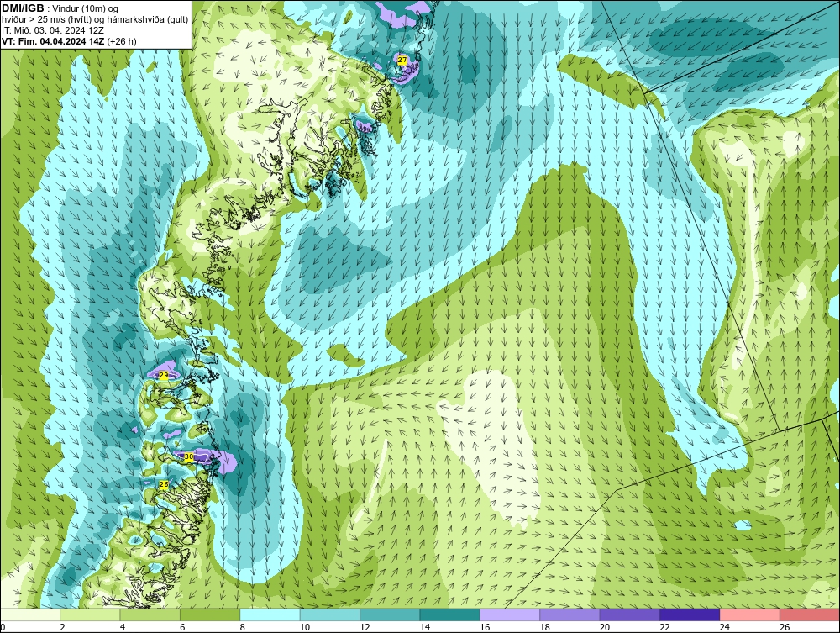The width and height of the screenshot is (840, 633).
Task: Click the 0-2 m/s palest legend swatch
Action: pos(30,615)
